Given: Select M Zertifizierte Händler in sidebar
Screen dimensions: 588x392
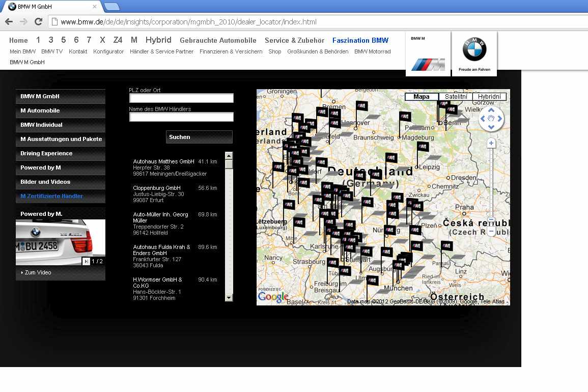Looking at the screenshot, I should 61,196.
